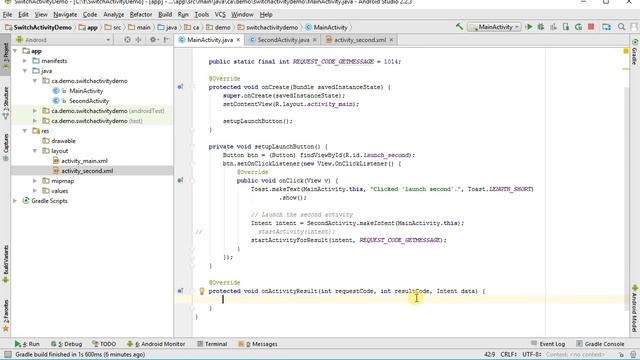Collapse the app module tree node

[x=15, y=51]
